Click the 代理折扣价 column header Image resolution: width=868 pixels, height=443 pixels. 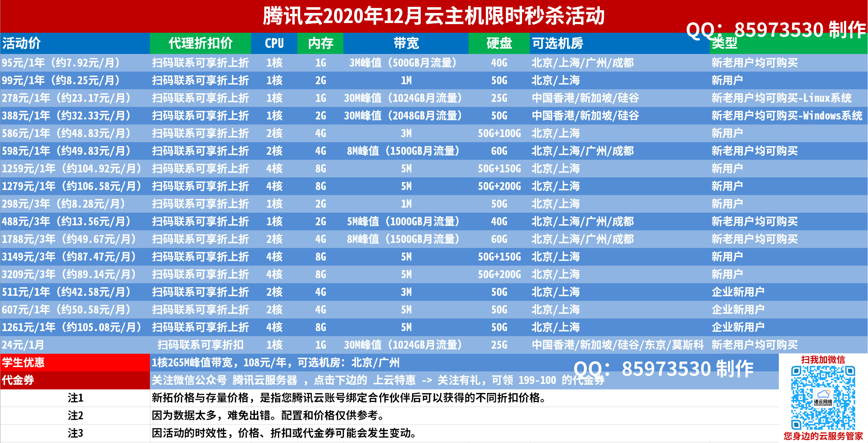coord(201,43)
